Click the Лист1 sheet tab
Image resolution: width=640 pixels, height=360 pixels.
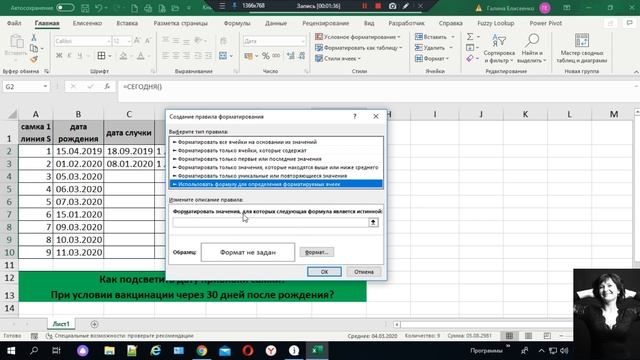61,324
